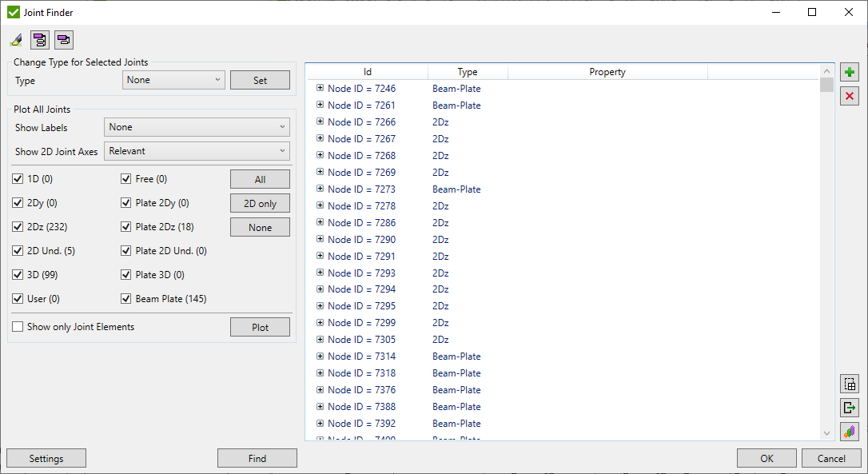The height and width of the screenshot is (474, 868).
Task: Click the green arrow export icon
Action: click(x=850, y=408)
